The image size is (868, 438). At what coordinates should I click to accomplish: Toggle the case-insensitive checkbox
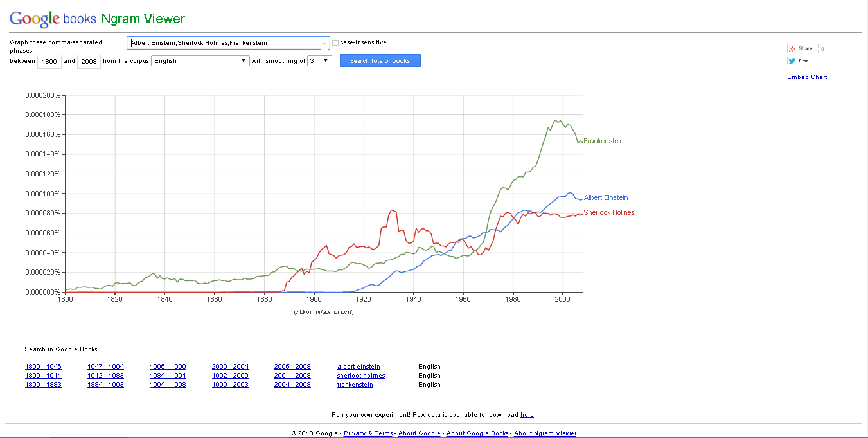(x=335, y=43)
